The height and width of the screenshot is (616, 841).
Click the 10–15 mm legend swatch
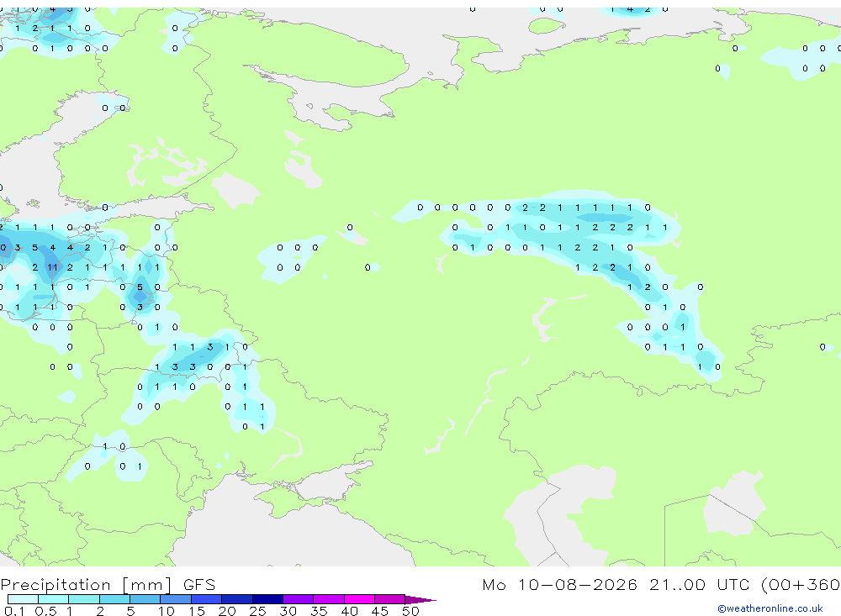tap(176, 599)
